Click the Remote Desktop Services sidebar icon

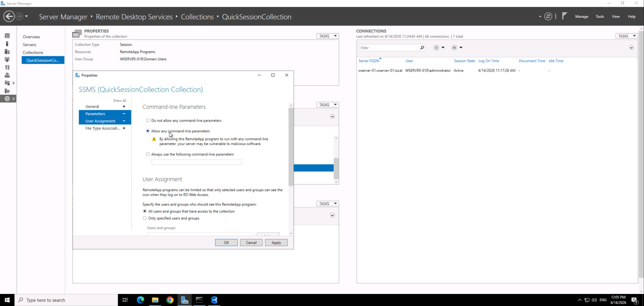tap(7, 99)
